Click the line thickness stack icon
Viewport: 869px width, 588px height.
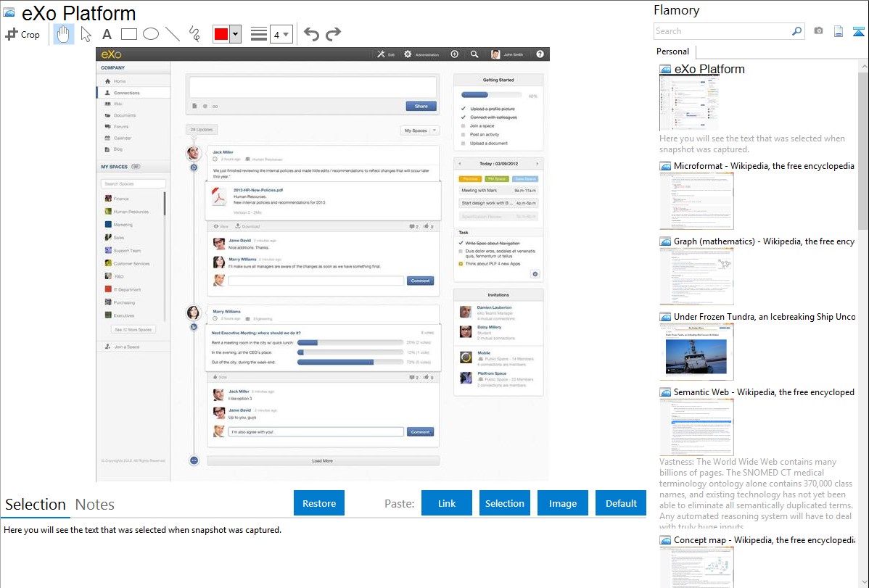[x=258, y=34]
